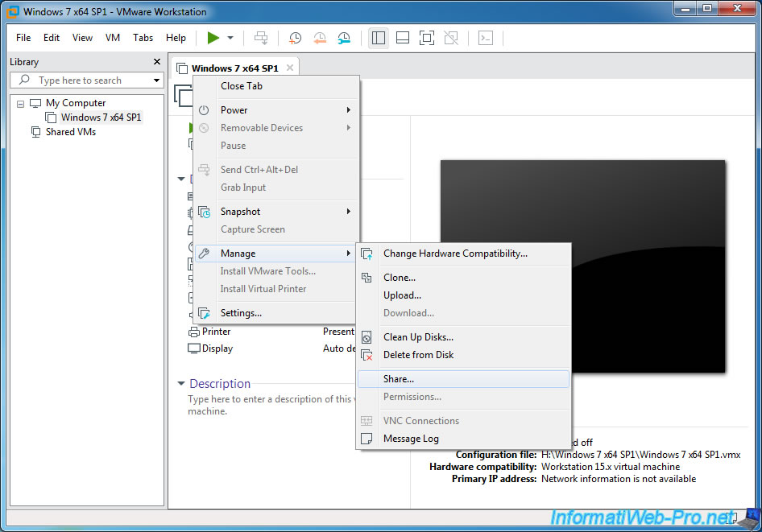This screenshot has width=762, height=532.
Task: Open the Message Log
Action: pyautogui.click(x=464, y=439)
